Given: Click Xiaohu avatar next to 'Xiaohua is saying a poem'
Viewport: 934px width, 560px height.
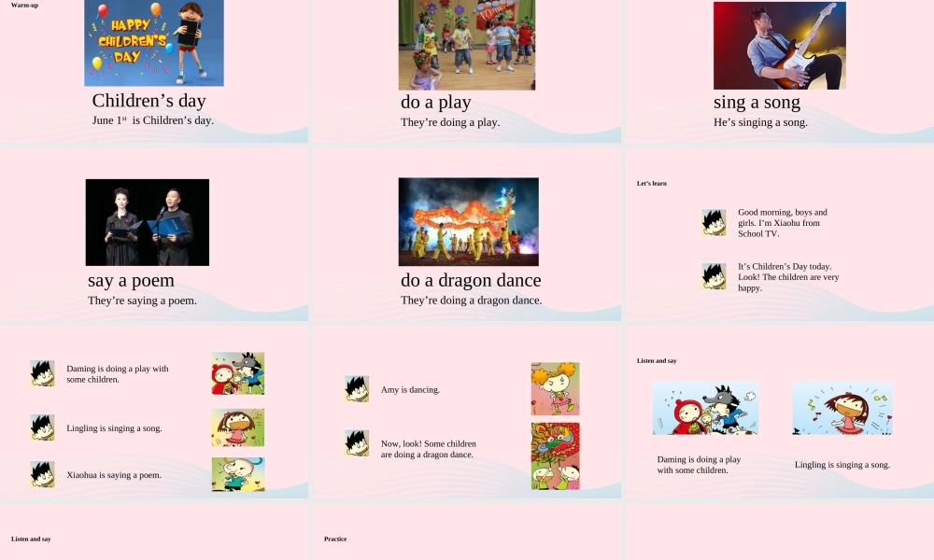Looking at the screenshot, I should 42,474.
